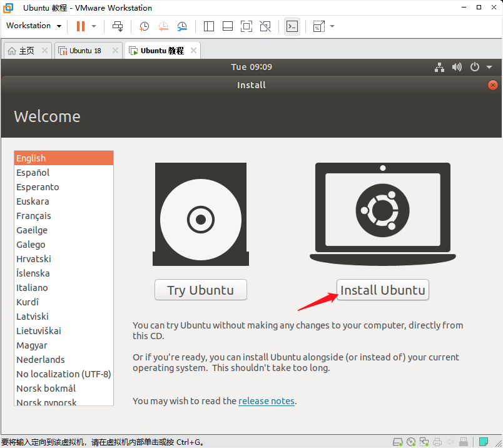The height and width of the screenshot is (448, 503).
Task: Select Norsk bokmål language
Action: pos(64,389)
